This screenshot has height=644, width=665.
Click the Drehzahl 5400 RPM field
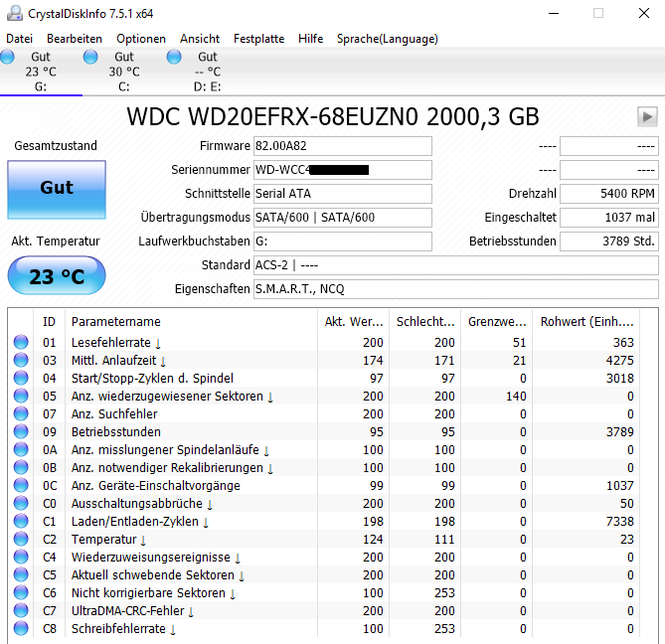point(609,194)
